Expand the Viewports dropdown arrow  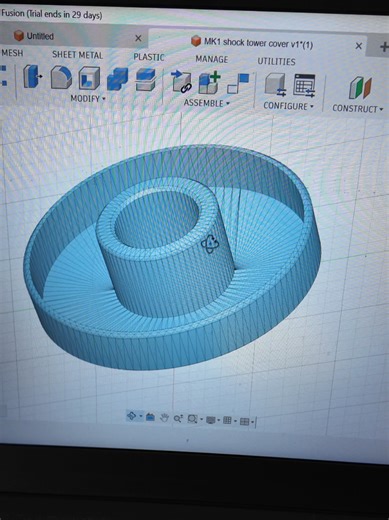tap(252, 422)
